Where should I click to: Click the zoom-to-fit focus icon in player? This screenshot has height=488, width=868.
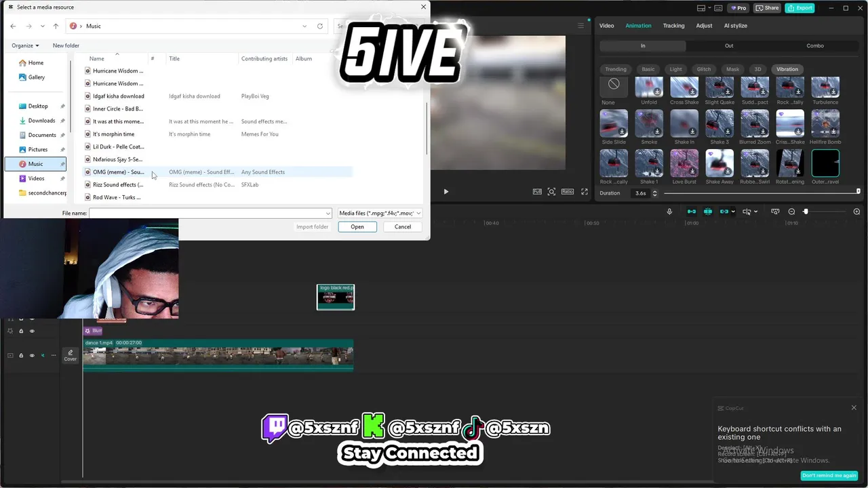pyautogui.click(x=551, y=192)
